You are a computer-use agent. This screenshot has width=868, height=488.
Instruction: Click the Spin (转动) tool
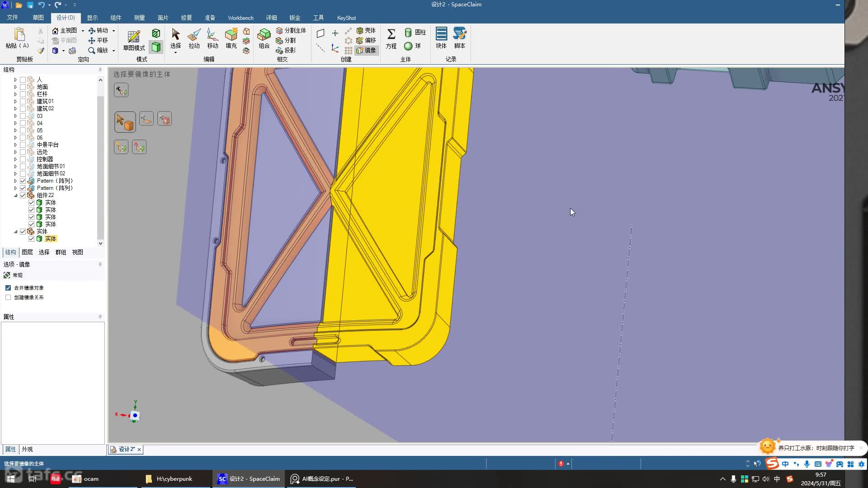coord(99,30)
